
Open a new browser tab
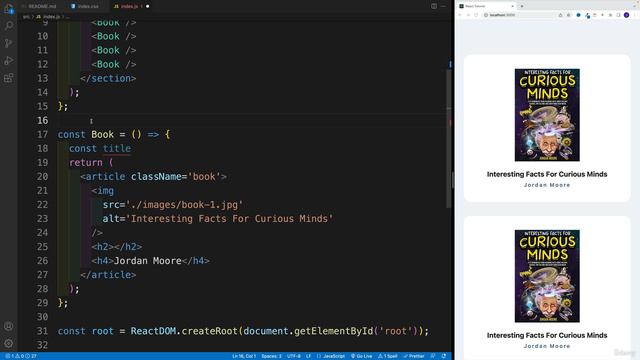(x=522, y=6)
